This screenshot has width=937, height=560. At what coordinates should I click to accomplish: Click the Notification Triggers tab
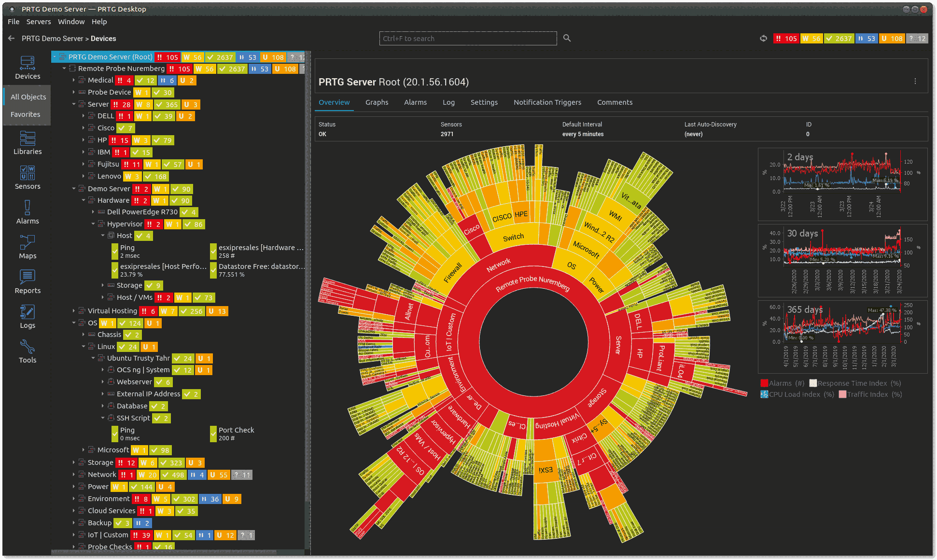click(547, 102)
